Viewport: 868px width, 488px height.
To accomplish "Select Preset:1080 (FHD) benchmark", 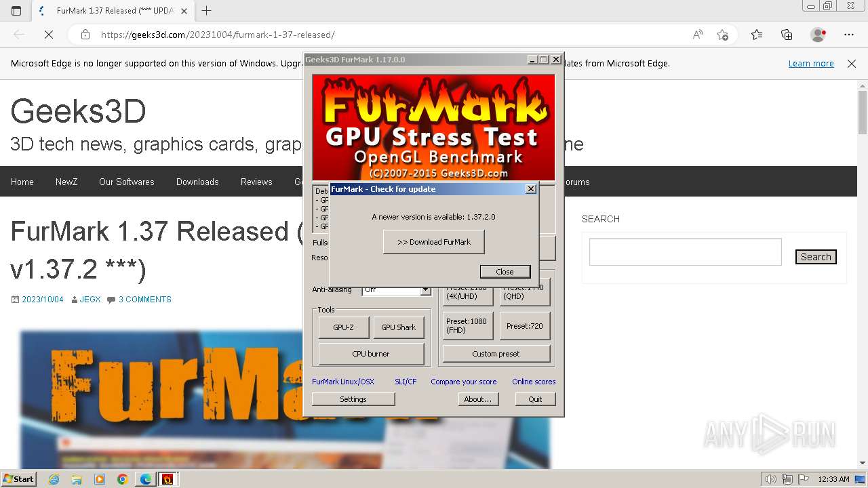I will coord(468,325).
